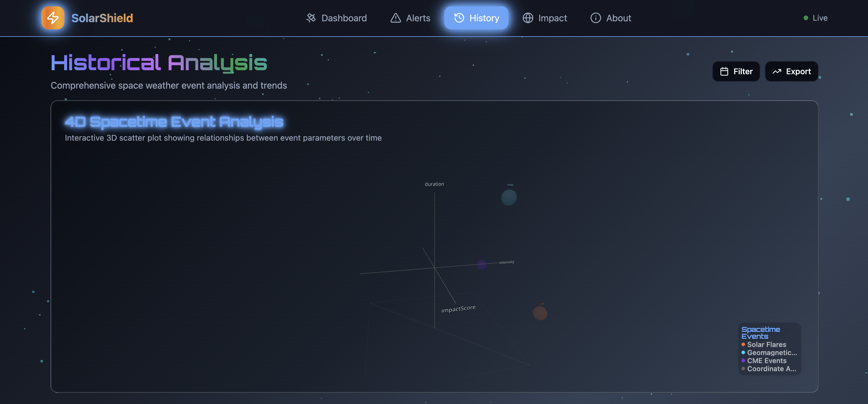The height and width of the screenshot is (404, 868).
Task: Click the Dashboard satellite icon
Action: pos(311,18)
